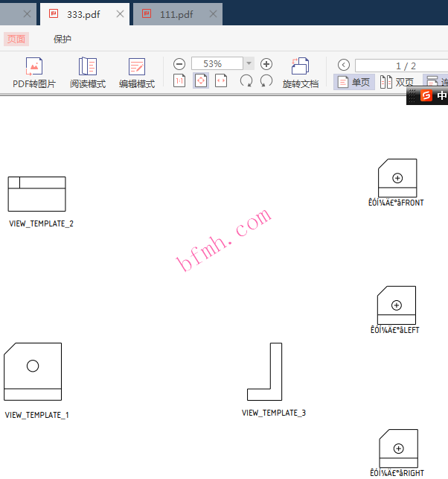Click the PDF转图片 convert-to-image icon
Image resolution: width=448 pixels, height=479 pixels.
pos(33,73)
